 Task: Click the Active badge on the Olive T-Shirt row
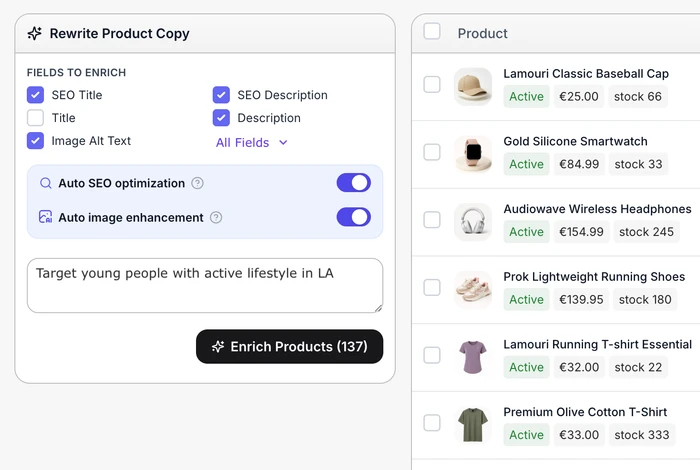pos(526,435)
